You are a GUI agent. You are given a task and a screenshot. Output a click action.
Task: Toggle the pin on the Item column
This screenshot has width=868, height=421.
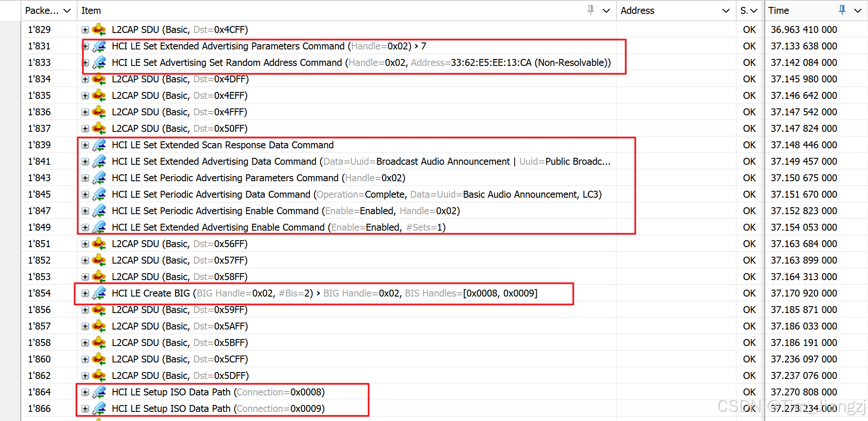coord(591,10)
